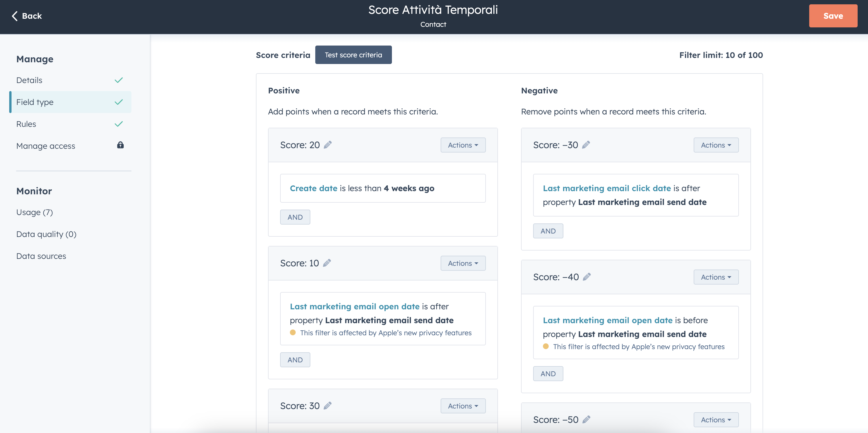Select Field type in sidebar

coord(70,102)
